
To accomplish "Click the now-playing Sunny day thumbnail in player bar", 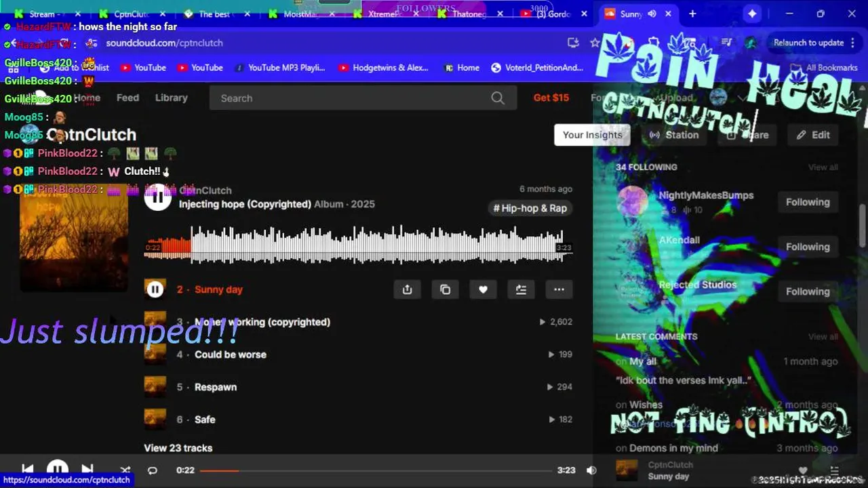I will pos(627,470).
